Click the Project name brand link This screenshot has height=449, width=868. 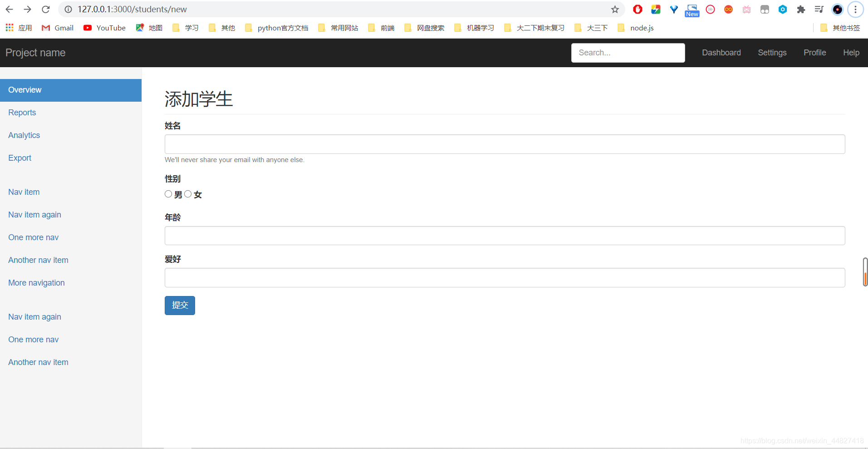[35, 53]
